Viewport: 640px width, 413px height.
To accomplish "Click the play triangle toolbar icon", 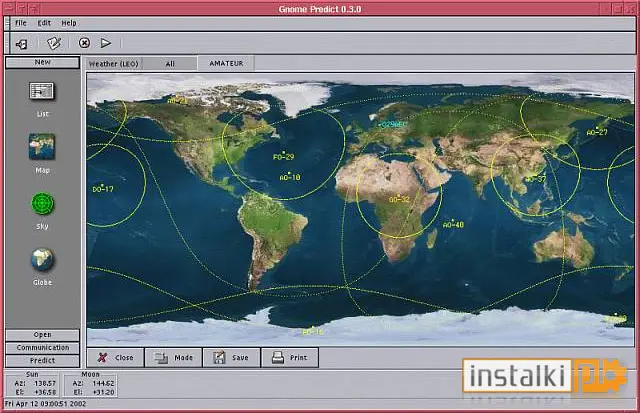I will 106,42.
